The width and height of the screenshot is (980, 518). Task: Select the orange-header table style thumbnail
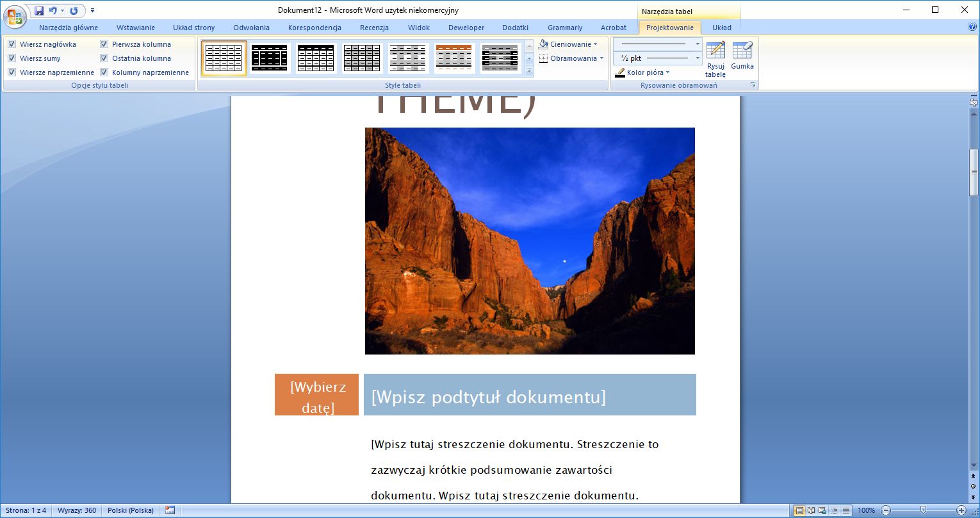point(454,58)
